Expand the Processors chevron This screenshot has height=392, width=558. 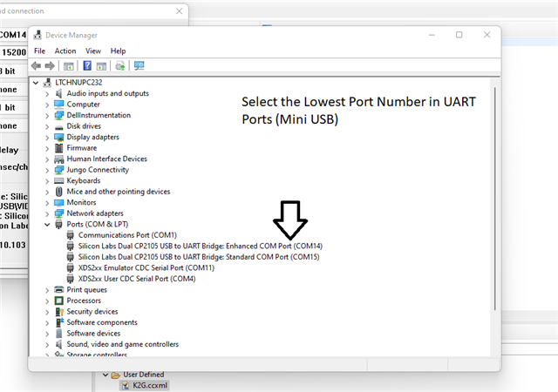pos(47,301)
